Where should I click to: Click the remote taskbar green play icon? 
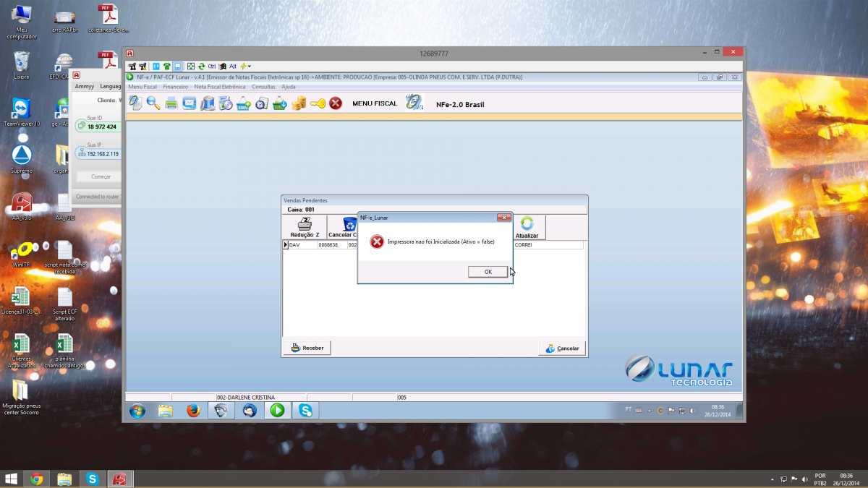[x=277, y=411]
